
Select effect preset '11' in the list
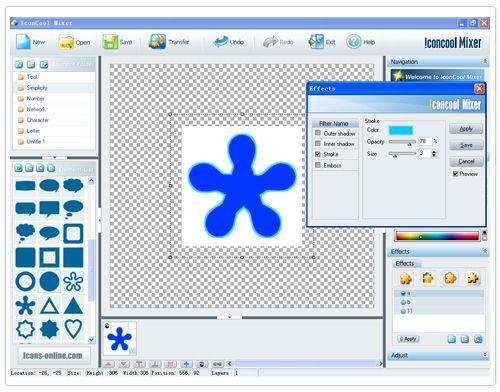point(439,311)
